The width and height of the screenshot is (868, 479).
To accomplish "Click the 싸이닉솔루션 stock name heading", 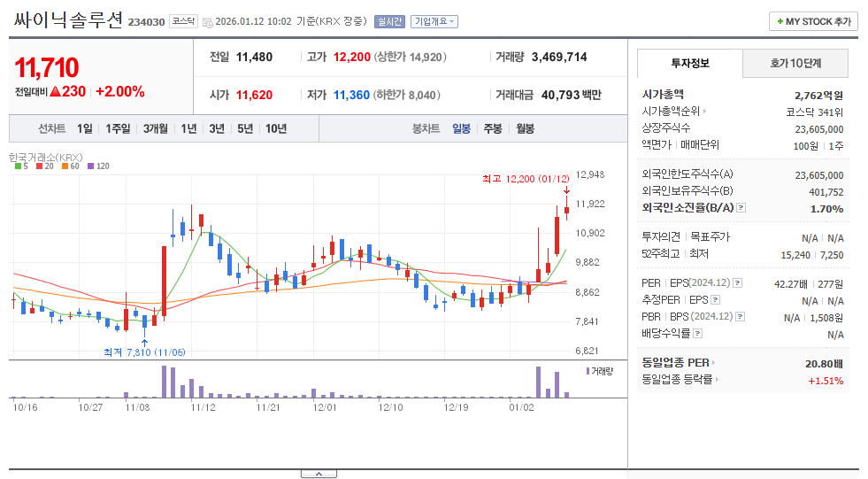I will tap(68, 20).
